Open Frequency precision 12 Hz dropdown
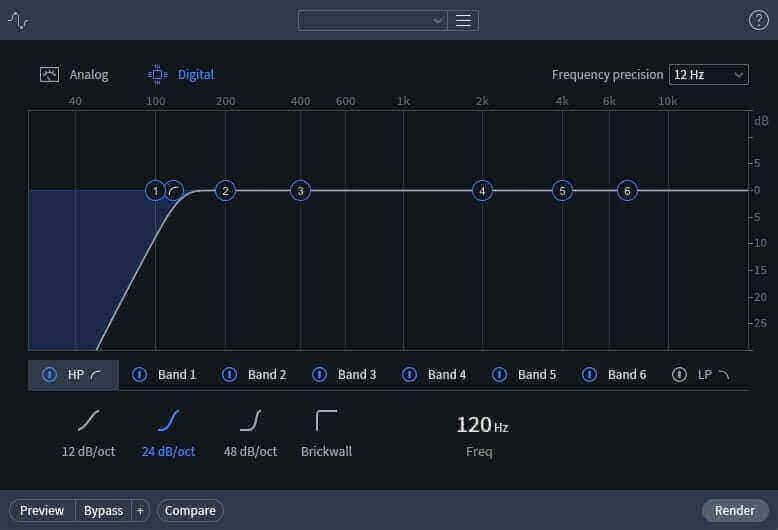 (x=709, y=75)
